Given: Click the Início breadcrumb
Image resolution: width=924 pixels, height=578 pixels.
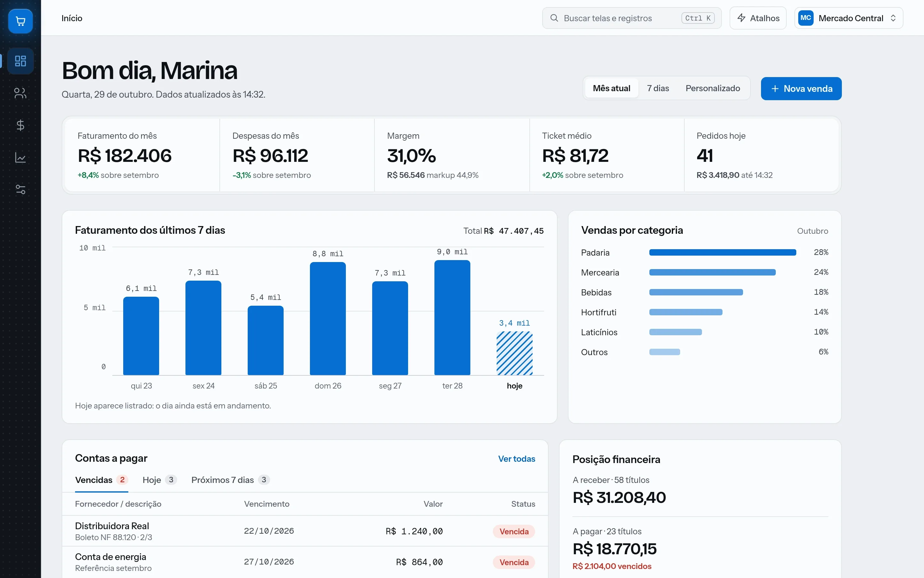Looking at the screenshot, I should pos(72,18).
